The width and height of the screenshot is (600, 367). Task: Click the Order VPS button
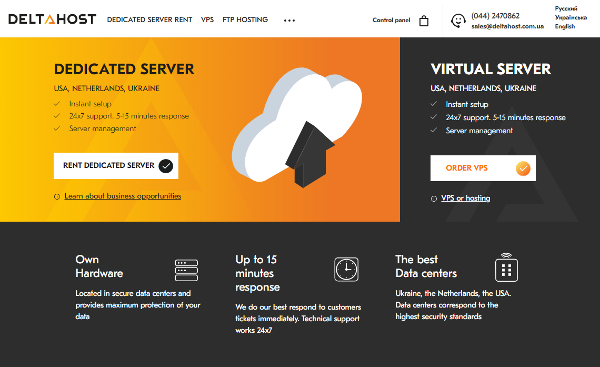point(483,168)
